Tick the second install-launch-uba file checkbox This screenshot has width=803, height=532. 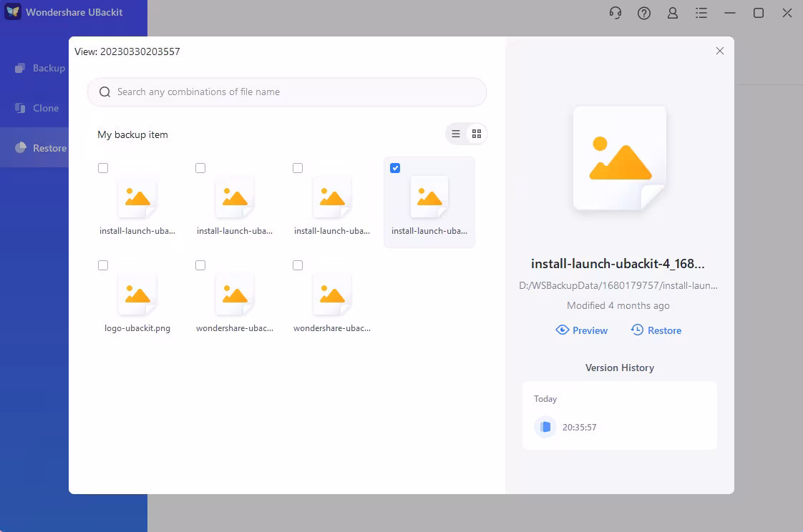coord(200,168)
